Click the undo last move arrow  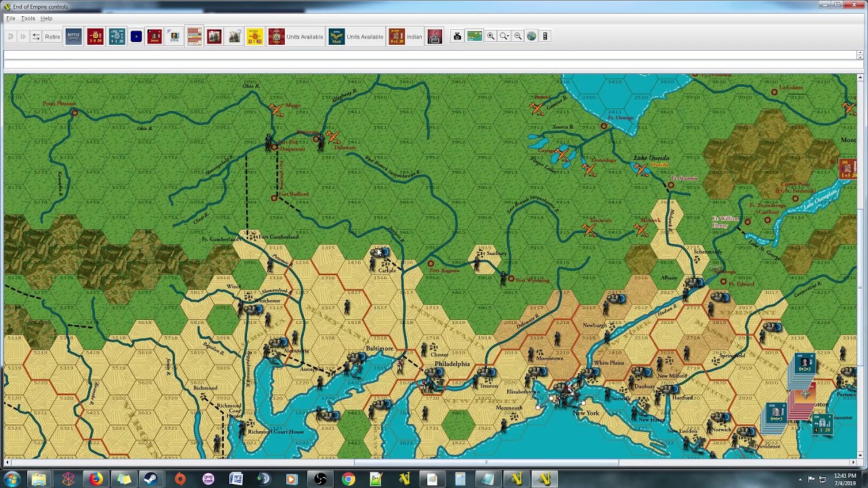tap(10, 37)
